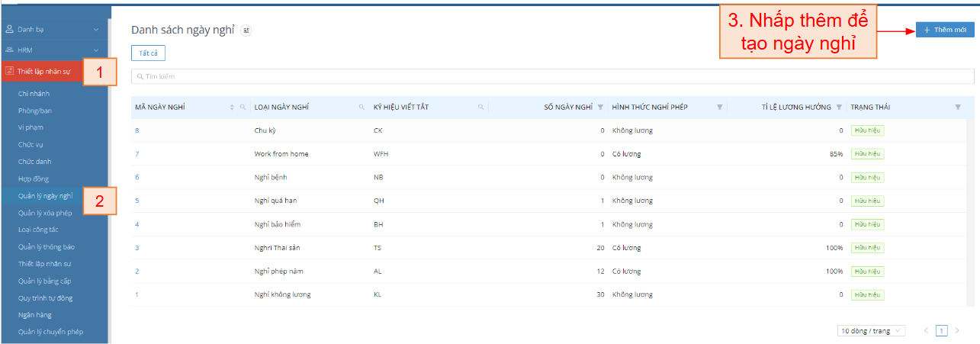
Task: Click the search icon in Mã ngày nghỉ column
Action: pos(243,108)
